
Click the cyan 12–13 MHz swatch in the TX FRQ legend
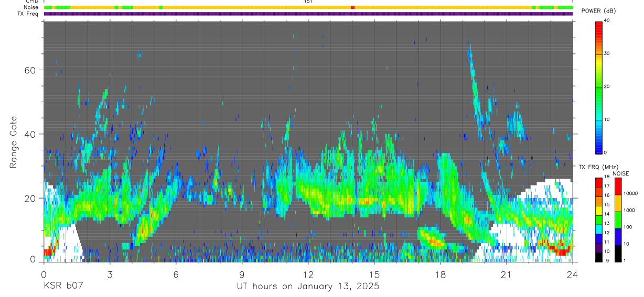(x=599, y=229)
